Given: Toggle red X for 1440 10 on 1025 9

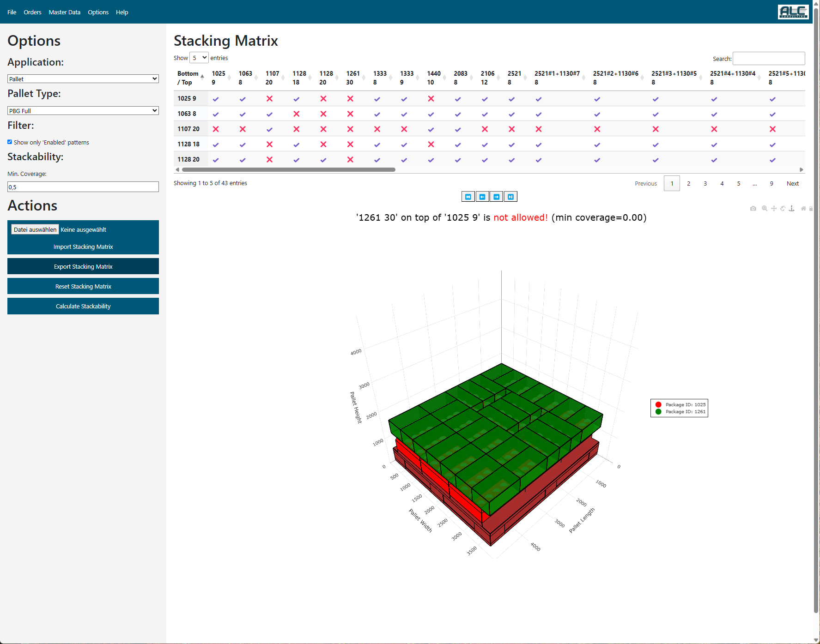Looking at the screenshot, I should (431, 99).
